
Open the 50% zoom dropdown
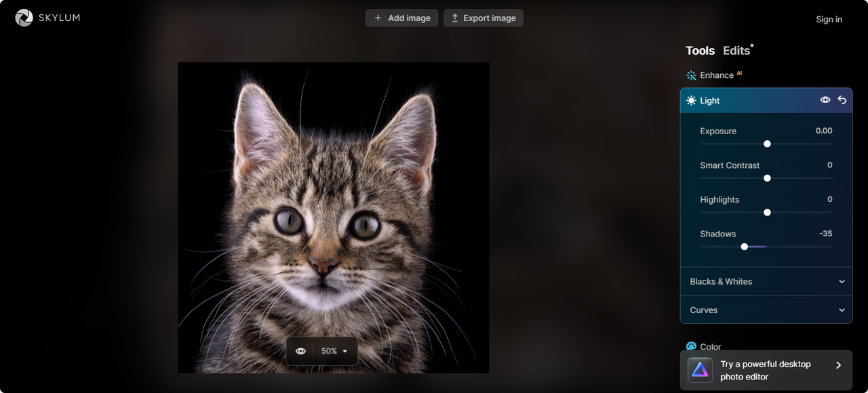coord(335,351)
